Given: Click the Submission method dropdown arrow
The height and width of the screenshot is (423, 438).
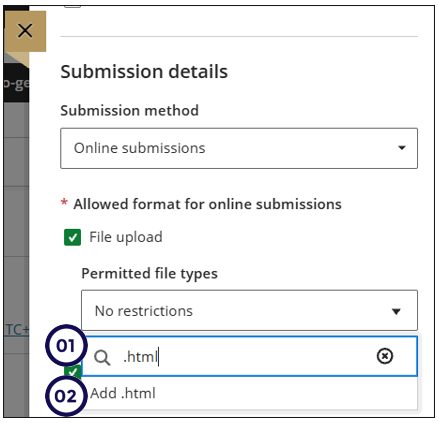Looking at the screenshot, I should pyautogui.click(x=402, y=148).
